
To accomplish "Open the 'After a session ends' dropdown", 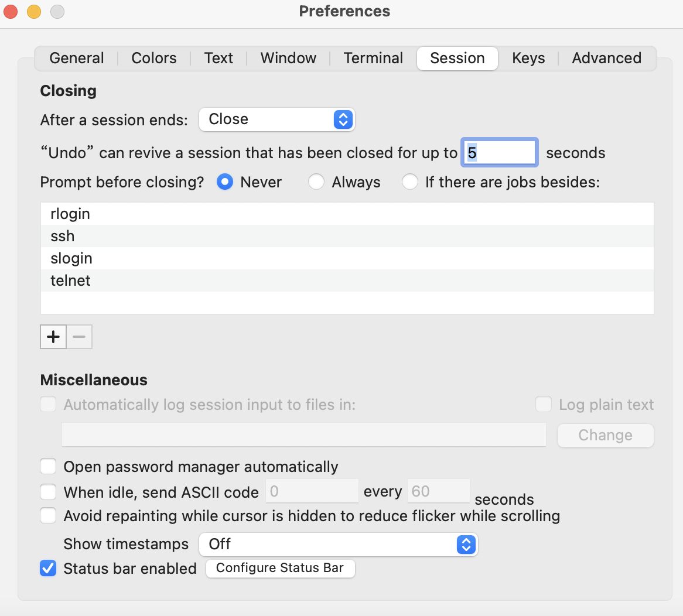I will (x=276, y=119).
